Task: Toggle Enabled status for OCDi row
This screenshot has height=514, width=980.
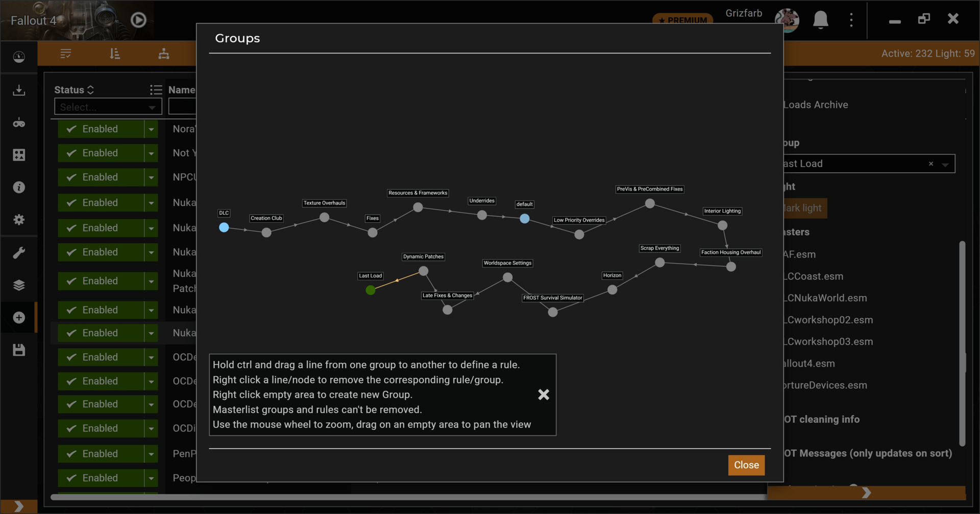Action: click(x=101, y=429)
